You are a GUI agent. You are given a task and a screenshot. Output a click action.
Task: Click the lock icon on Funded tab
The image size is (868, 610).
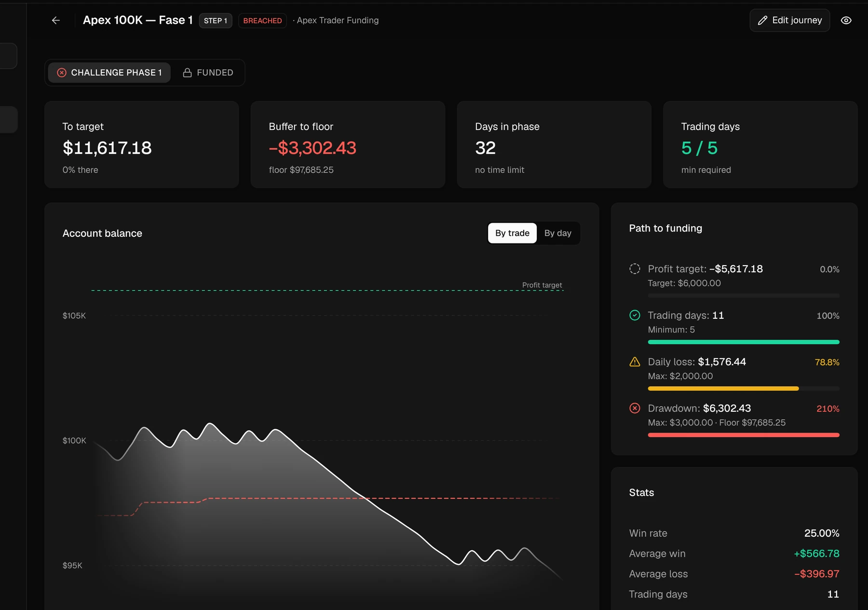click(x=187, y=72)
